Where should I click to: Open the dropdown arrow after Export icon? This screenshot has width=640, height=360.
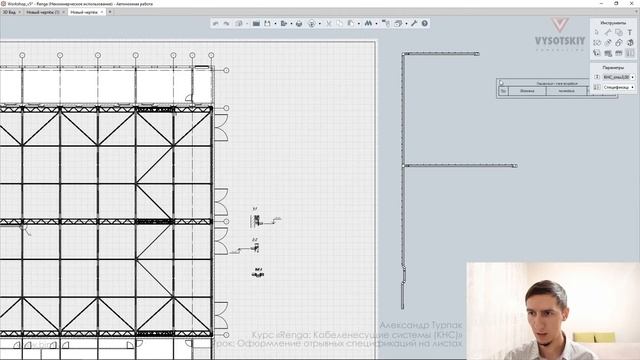[x=291, y=24]
